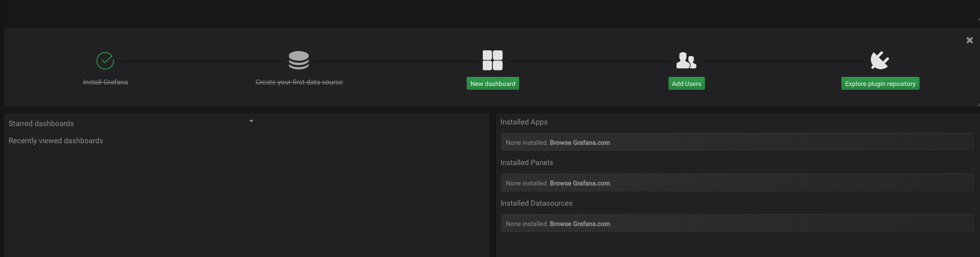This screenshot has width=980, height=257.
Task: Click the Installed Apps heading
Action: click(x=524, y=122)
